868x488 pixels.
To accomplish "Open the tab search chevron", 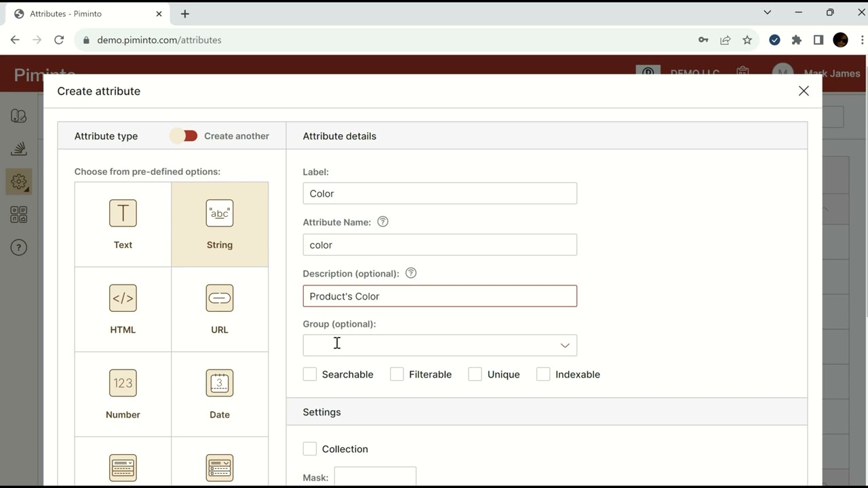I will point(767,12).
